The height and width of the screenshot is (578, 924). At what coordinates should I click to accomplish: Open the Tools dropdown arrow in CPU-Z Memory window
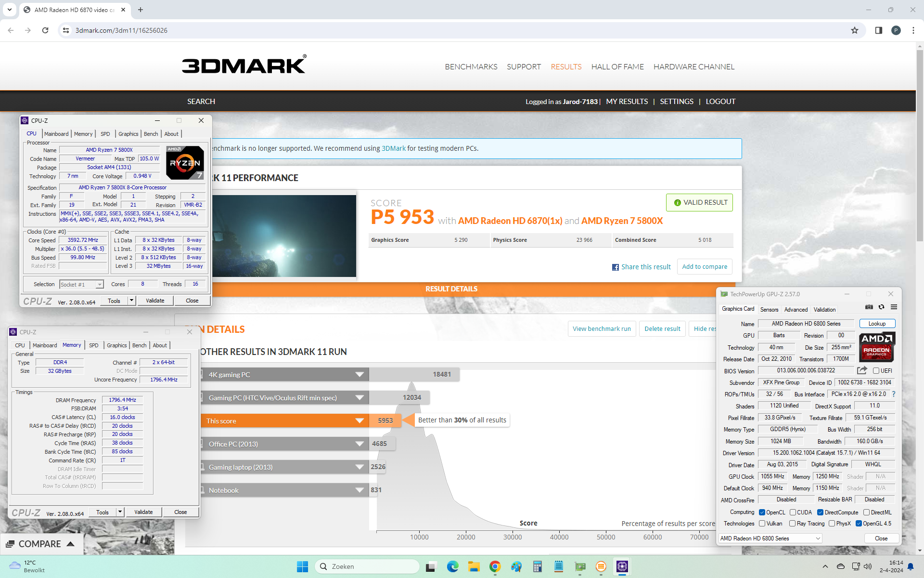click(x=120, y=512)
